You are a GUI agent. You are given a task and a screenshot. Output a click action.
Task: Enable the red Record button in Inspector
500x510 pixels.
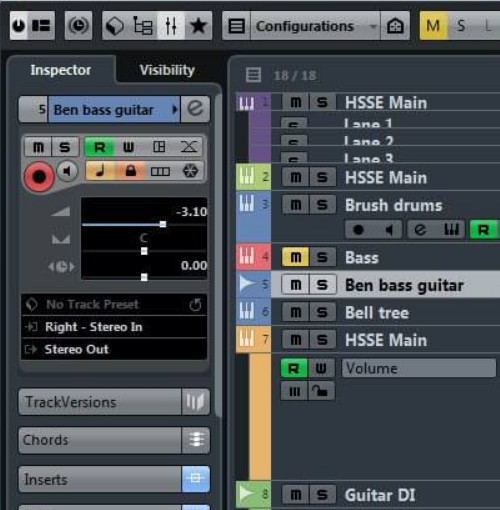39,177
